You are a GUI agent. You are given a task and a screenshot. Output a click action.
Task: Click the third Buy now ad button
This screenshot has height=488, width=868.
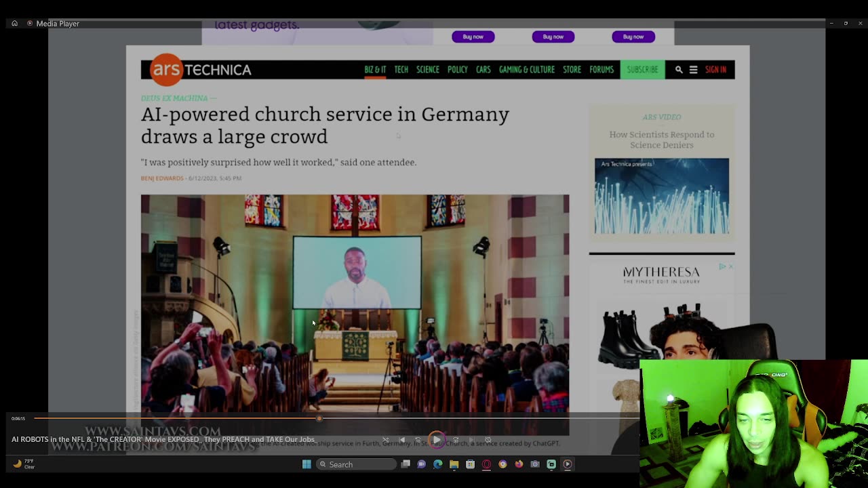tap(633, 37)
